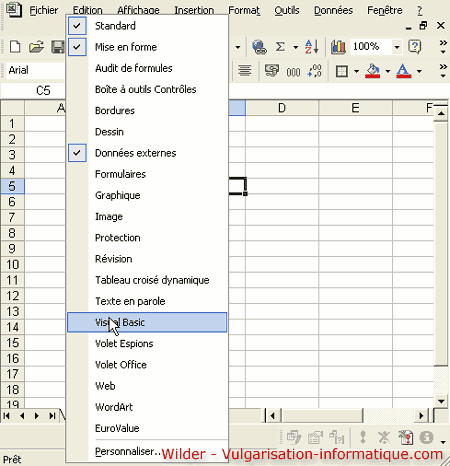Go to last sheet tab arrow
The width and height of the screenshot is (450, 466).
point(52,416)
